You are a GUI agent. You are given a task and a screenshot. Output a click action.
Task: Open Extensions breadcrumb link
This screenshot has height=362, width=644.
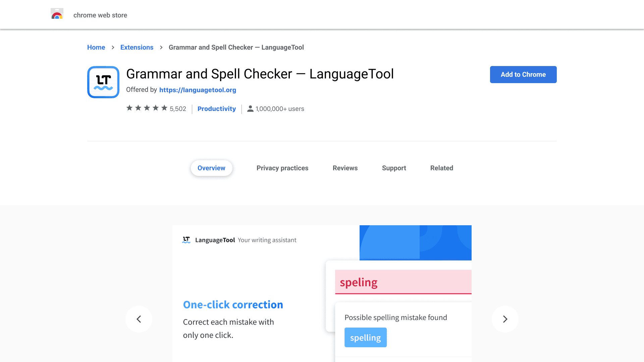pyautogui.click(x=137, y=47)
